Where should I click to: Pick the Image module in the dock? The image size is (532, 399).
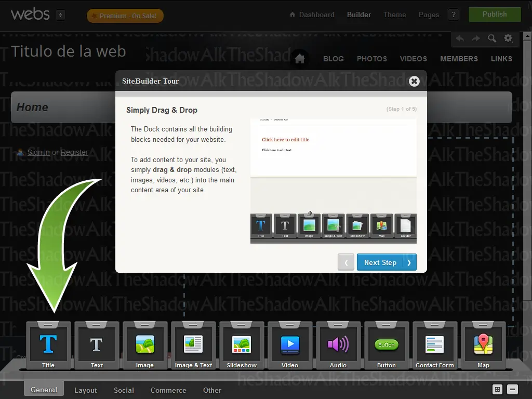point(145,345)
